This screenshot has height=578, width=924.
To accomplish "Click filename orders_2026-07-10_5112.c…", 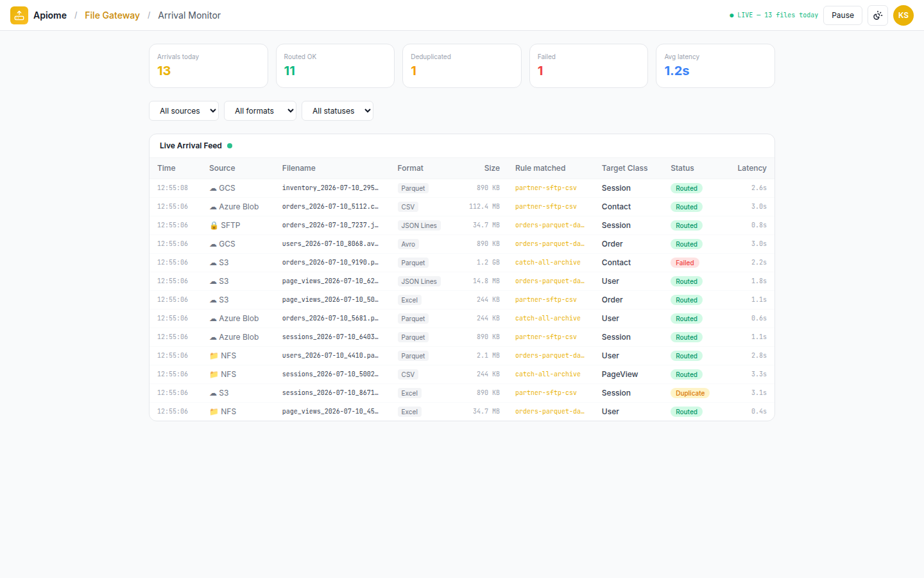I will (330, 207).
